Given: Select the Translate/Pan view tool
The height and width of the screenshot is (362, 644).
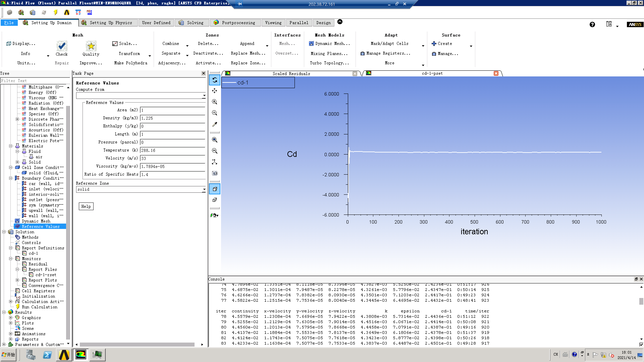Looking at the screenshot, I should pos(215,91).
